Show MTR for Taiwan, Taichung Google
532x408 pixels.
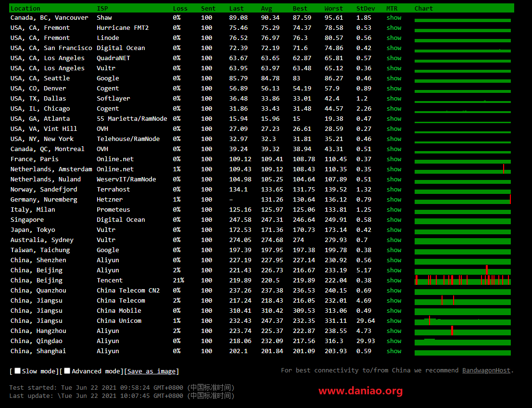pos(394,250)
